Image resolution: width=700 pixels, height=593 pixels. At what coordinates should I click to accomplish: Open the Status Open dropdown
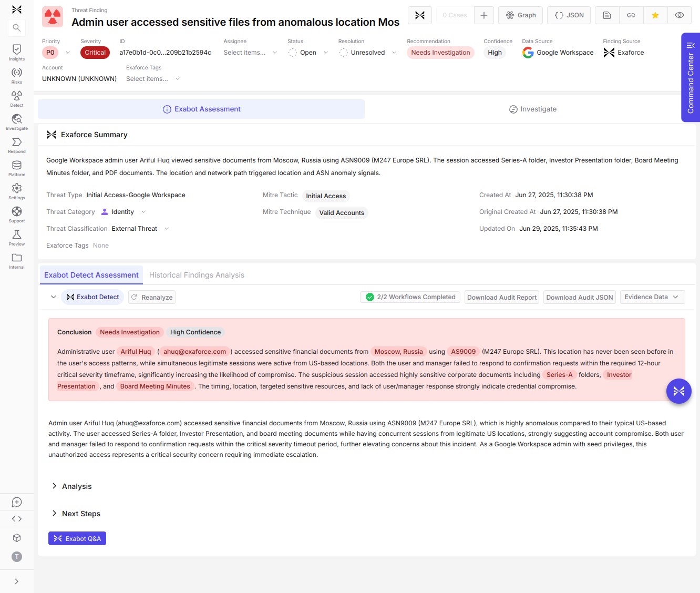[308, 53]
